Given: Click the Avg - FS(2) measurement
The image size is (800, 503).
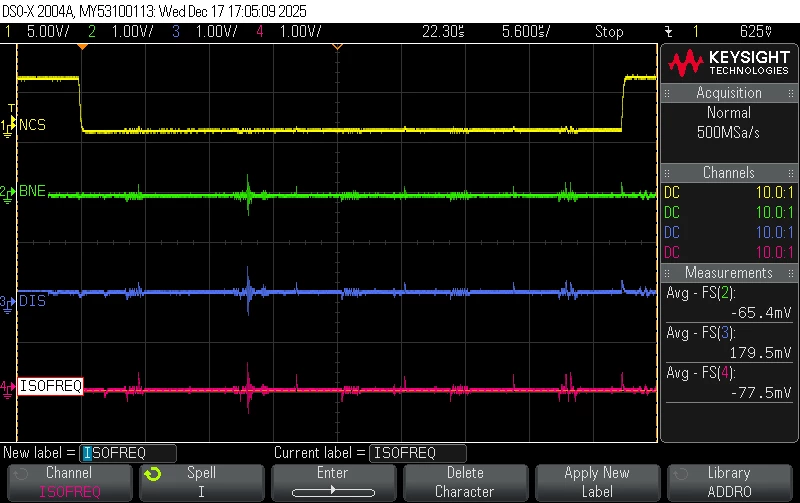Looking at the screenshot, I should (701, 293).
